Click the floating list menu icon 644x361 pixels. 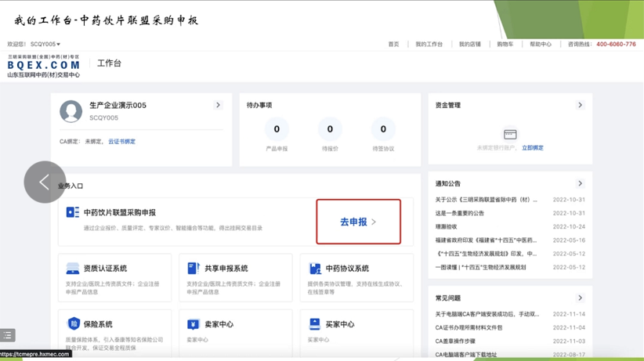8,335
